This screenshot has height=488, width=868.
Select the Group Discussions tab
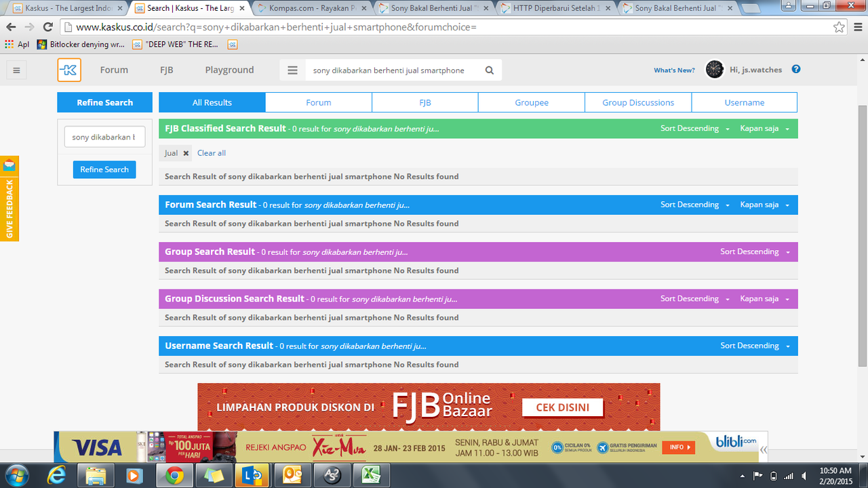638,102
